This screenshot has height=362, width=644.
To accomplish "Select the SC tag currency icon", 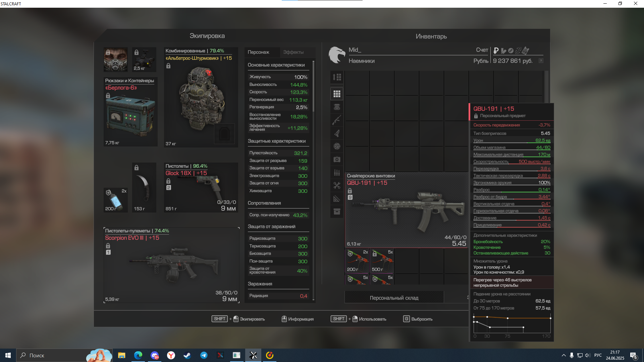I will pyautogui.click(x=526, y=51).
